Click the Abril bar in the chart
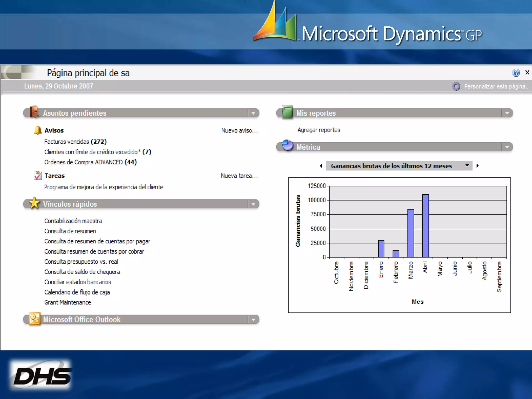 (425, 226)
